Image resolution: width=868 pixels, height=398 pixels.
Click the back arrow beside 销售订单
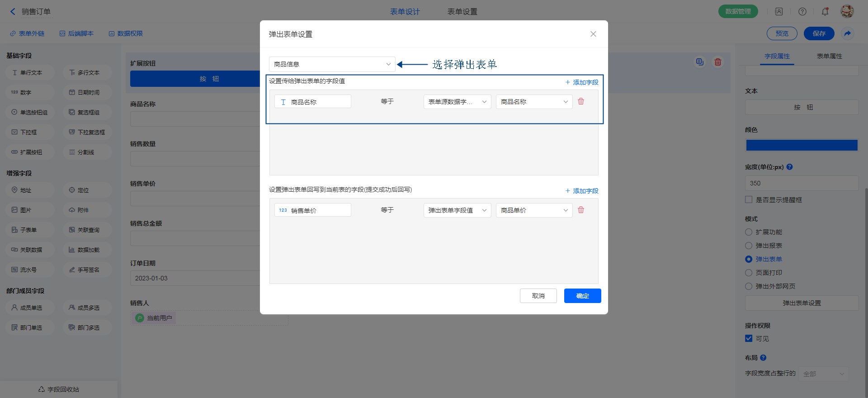click(x=13, y=12)
